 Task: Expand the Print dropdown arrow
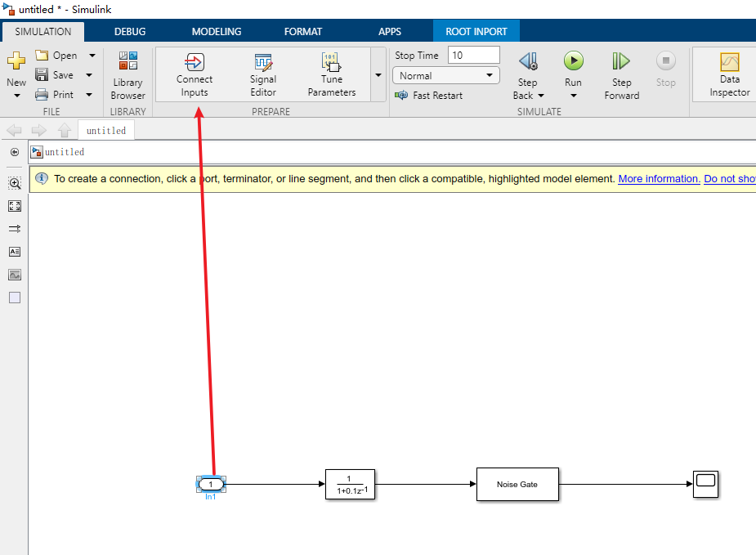tap(89, 95)
